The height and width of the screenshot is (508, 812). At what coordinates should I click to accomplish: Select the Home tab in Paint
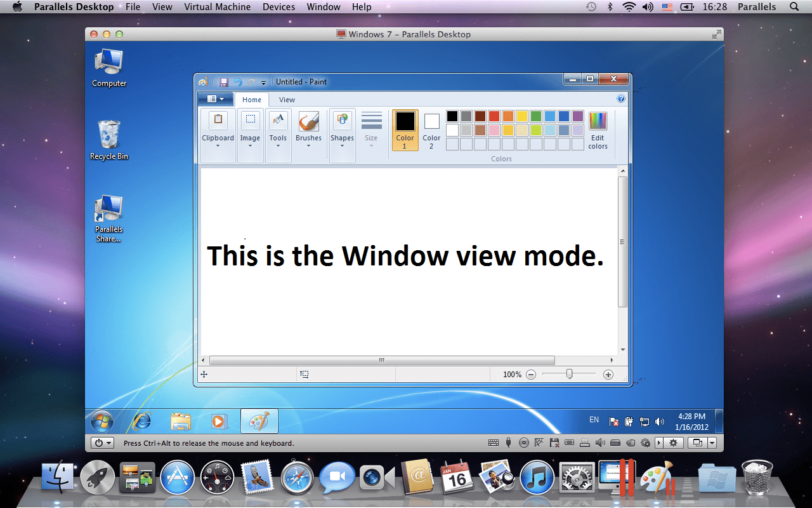pyautogui.click(x=252, y=100)
